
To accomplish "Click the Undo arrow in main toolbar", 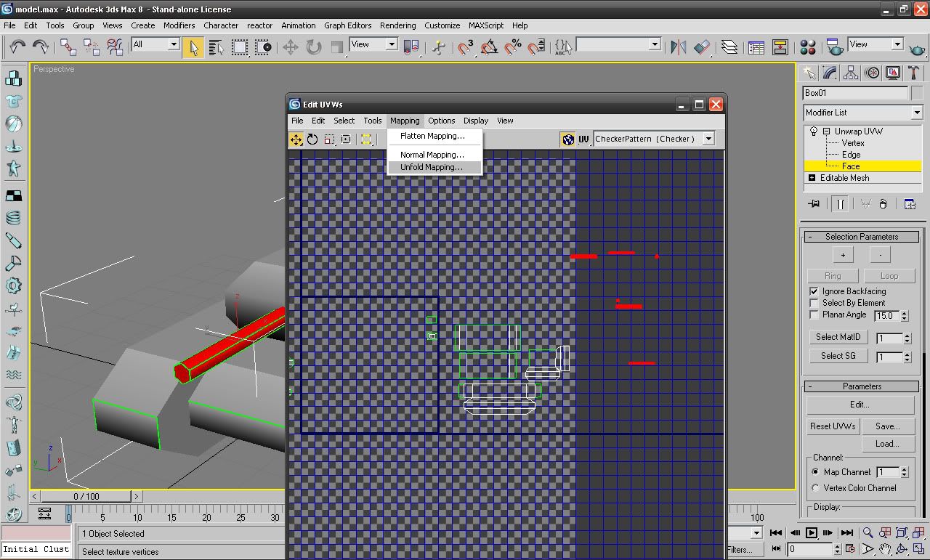I will coord(17,47).
